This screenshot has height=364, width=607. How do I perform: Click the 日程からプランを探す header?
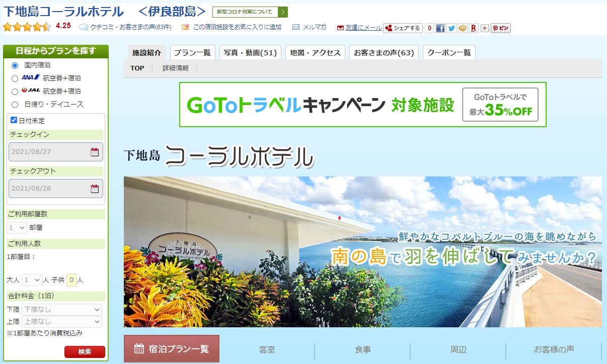coord(55,50)
